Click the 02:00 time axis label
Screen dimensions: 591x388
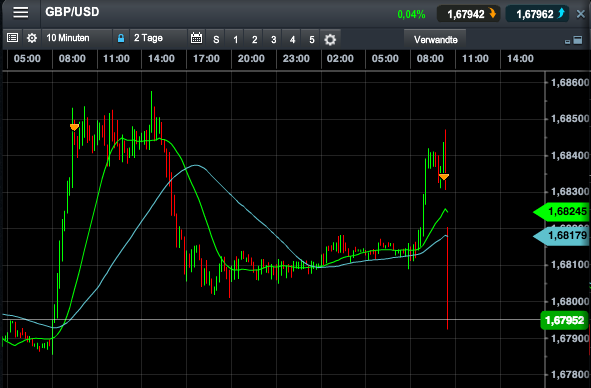click(340, 59)
